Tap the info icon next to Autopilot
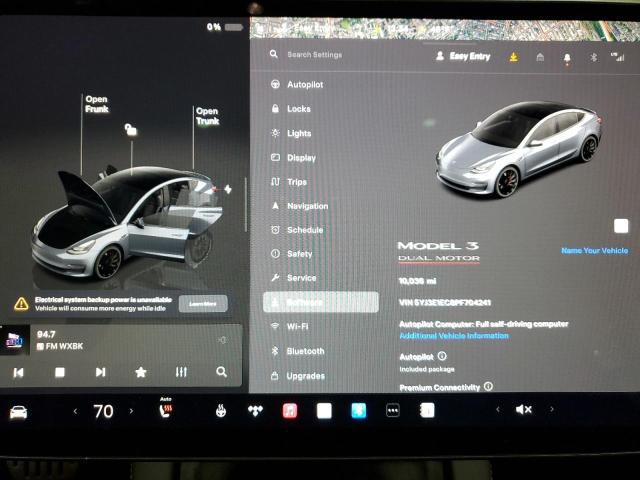The image size is (640, 480). (442, 356)
